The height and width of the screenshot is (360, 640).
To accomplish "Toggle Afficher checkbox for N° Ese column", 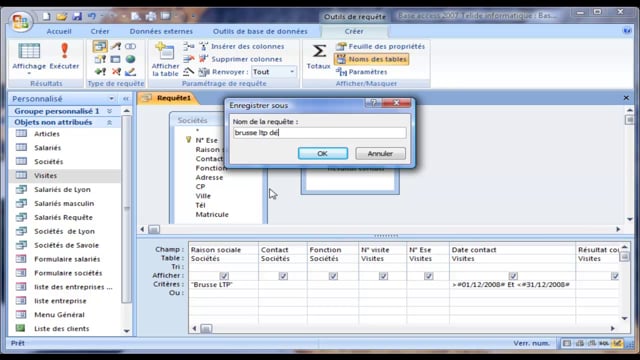I will (429, 276).
